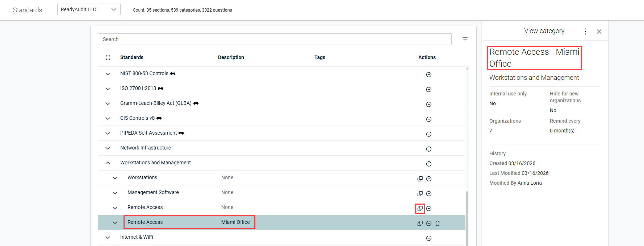Open the three-dot menu in View category
Image resolution: width=644 pixels, height=246 pixels.
[585, 32]
